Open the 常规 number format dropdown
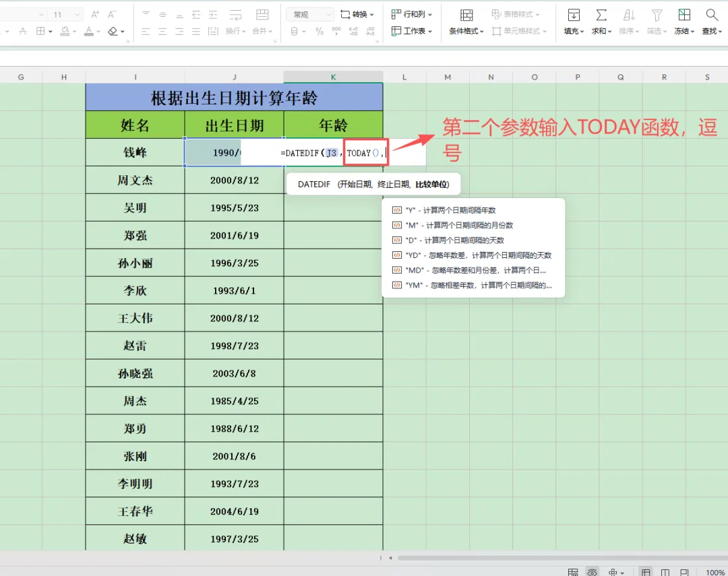 point(309,14)
